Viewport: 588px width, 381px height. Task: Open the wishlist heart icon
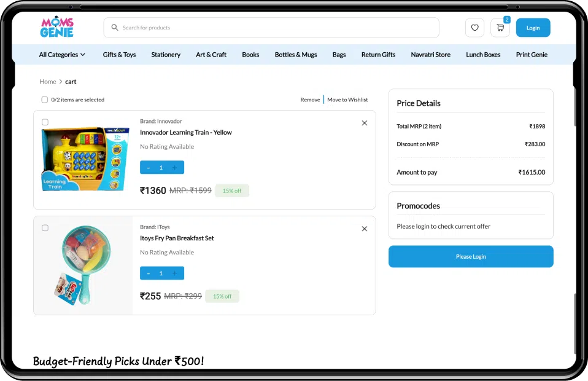(x=474, y=27)
